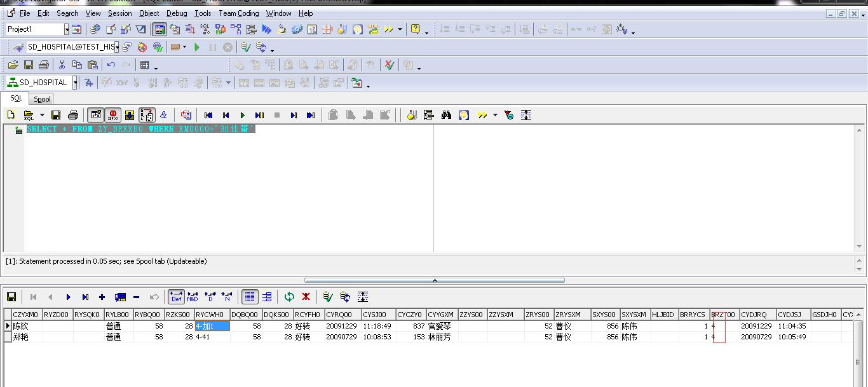
Task: Toggle the grid view layout button
Action: point(250,297)
